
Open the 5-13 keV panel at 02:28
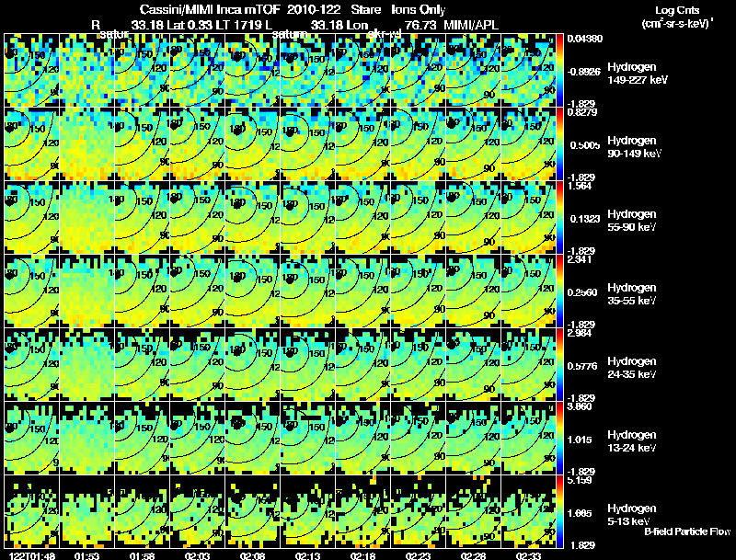474,512
